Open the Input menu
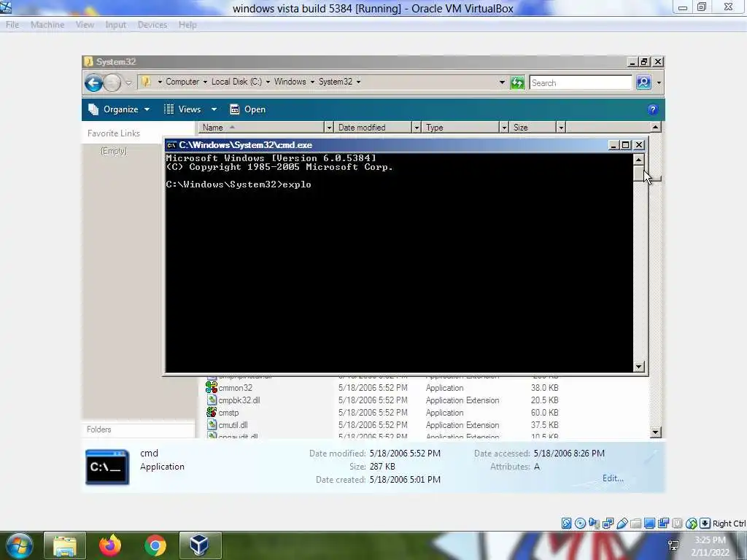Screen dimensions: 747x560 (x=115, y=25)
